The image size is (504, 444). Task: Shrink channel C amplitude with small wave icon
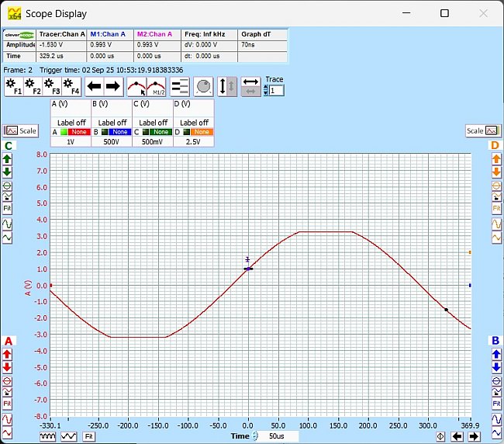(x=7, y=238)
